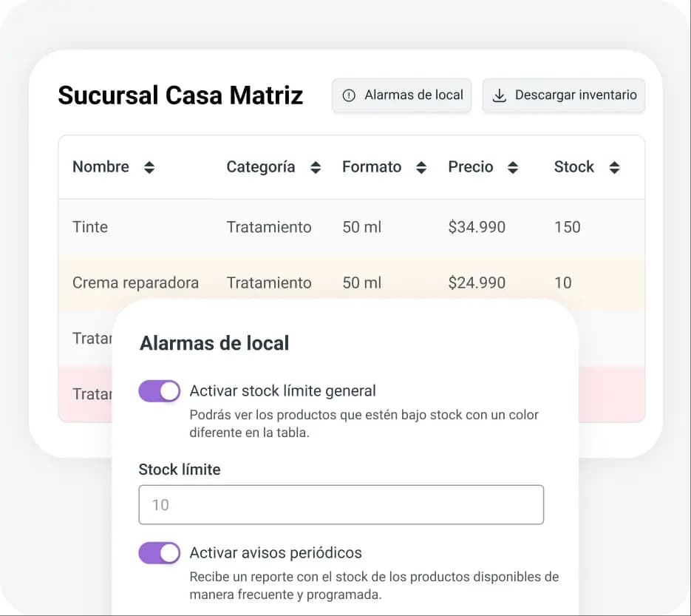Viewport: 691px width, 616px height.
Task: Toggle off periodic stock report notifications
Action: click(x=159, y=552)
